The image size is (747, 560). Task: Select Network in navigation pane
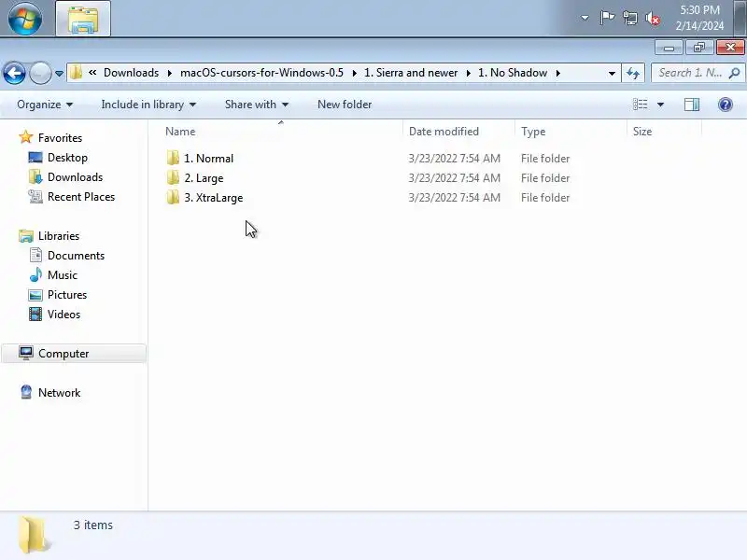click(x=59, y=393)
